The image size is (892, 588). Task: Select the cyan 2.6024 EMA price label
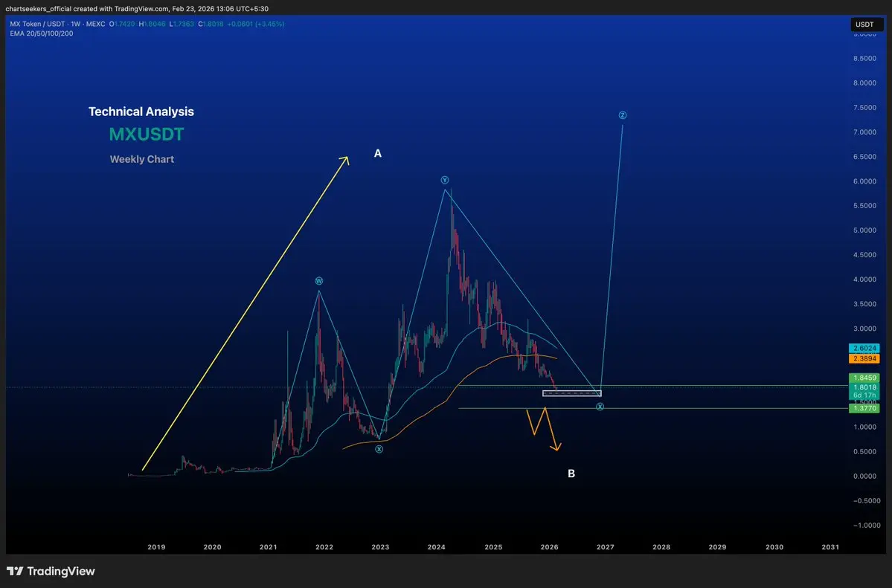pos(864,348)
